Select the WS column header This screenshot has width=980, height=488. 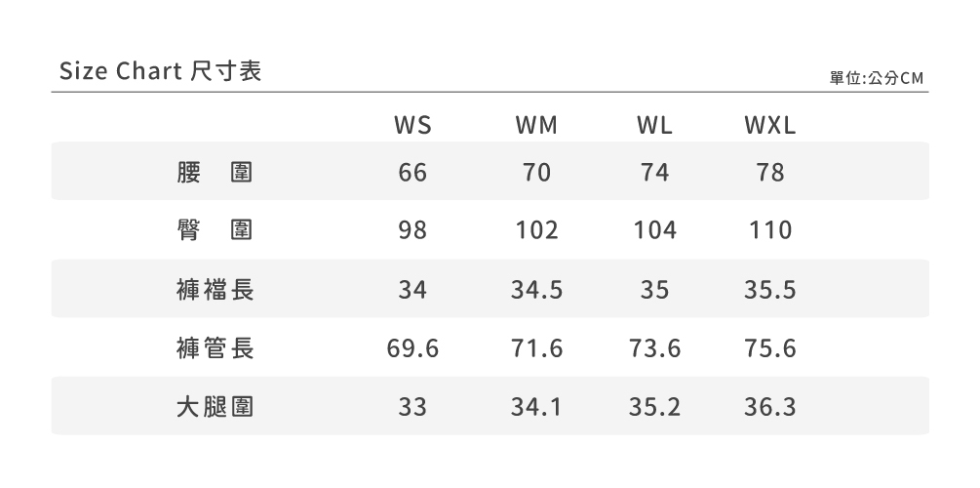[x=412, y=126]
